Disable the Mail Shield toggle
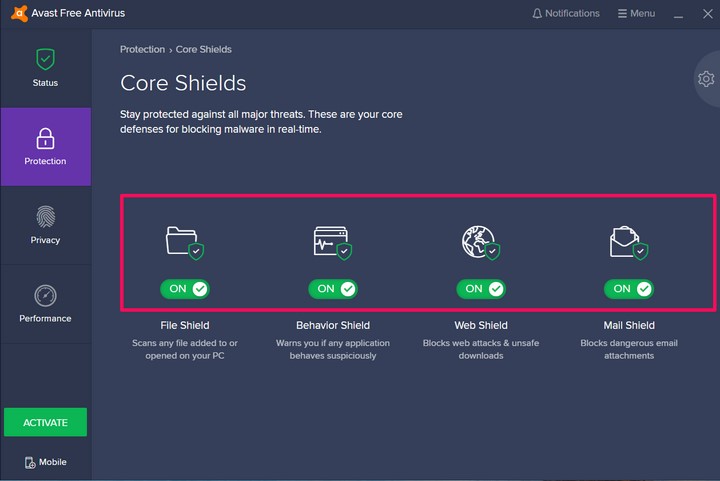Viewport: 720px width, 481px height. tap(629, 289)
